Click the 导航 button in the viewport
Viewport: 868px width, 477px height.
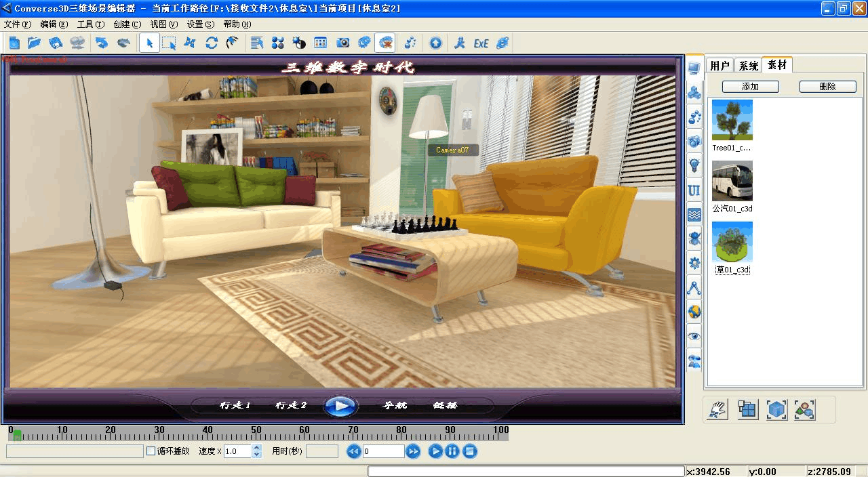point(395,405)
